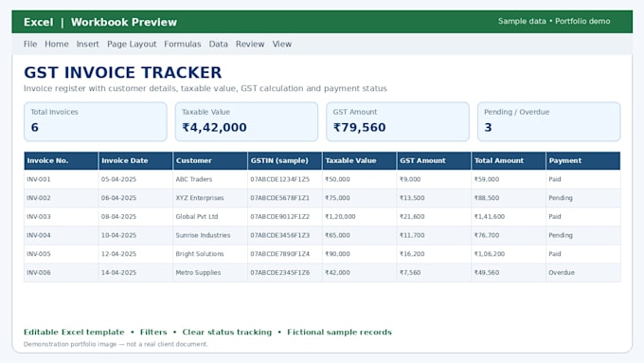Open the Home tab
This screenshot has width=644, height=363.
[x=57, y=44]
